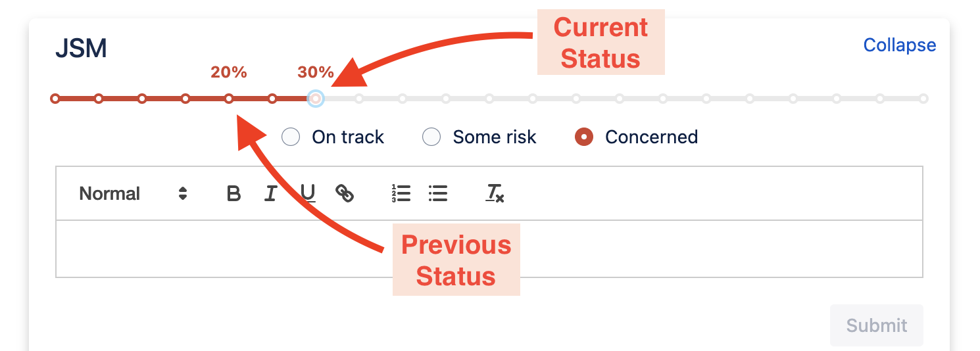The height and width of the screenshot is (351, 980).
Task: Open the Normal text style dropdown
Action: (133, 194)
